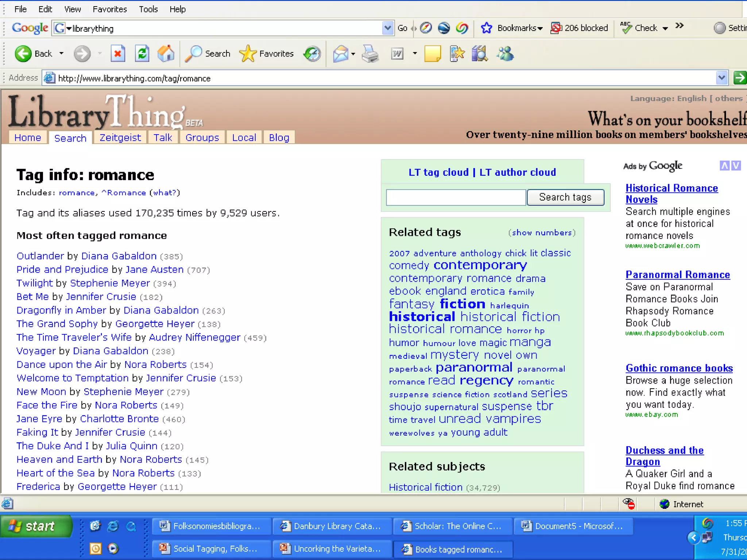Switch to the Zeitgeist tab
The image size is (747, 560).
(120, 138)
